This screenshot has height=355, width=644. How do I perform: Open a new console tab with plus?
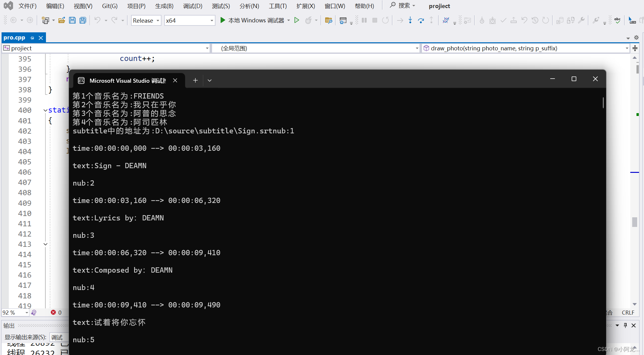pyautogui.click(x=195, y=81)
